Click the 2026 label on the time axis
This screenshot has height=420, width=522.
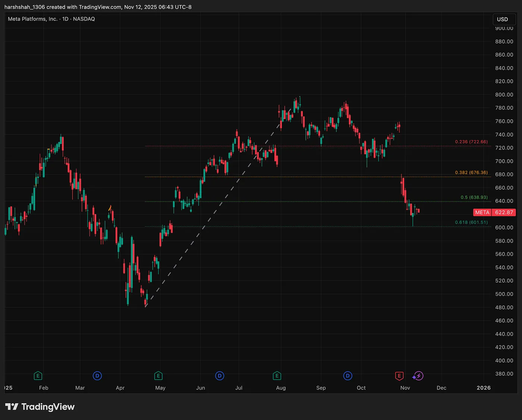point(484,388)
